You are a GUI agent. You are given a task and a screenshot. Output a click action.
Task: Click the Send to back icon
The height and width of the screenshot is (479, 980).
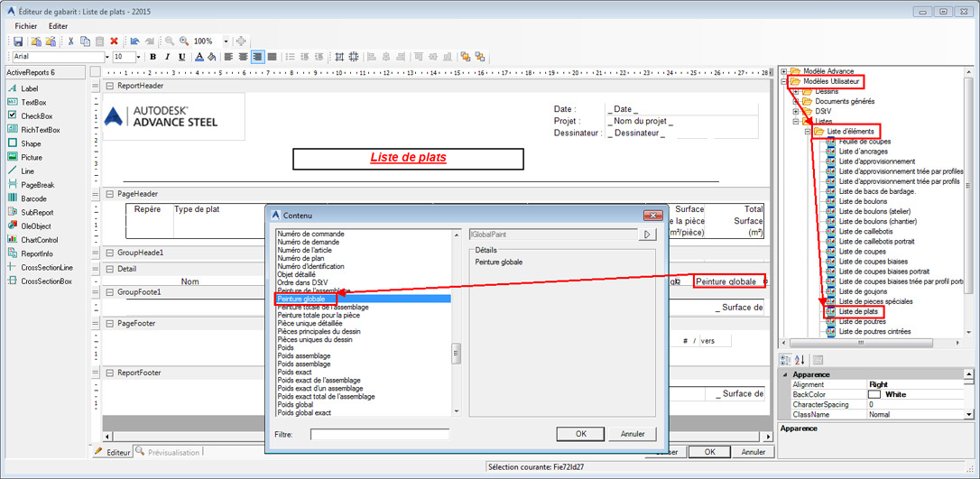click(x=480, y=57)
